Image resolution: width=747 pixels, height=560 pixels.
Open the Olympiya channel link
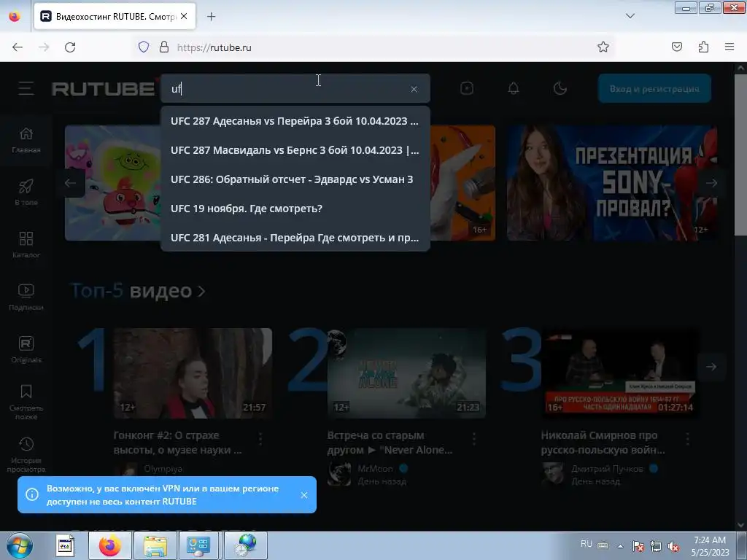pyautogui.click(x=163, y=469)
